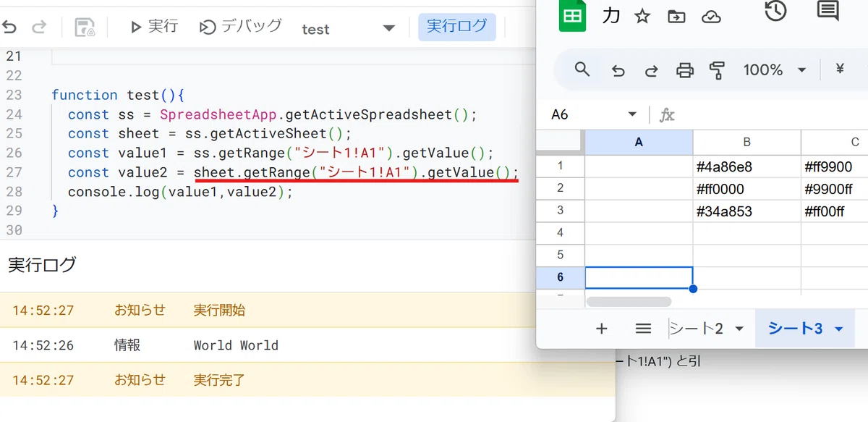Image resolution: width=868 pixels, height=422 pixels.
Task: Switch to the シート3 tab
Action: [795, 329]
